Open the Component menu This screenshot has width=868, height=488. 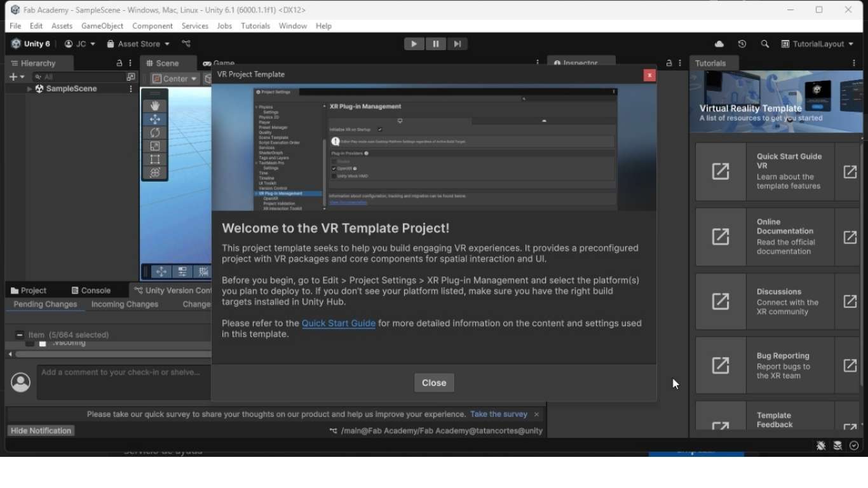pyautogui.click(x=153, y=26)
